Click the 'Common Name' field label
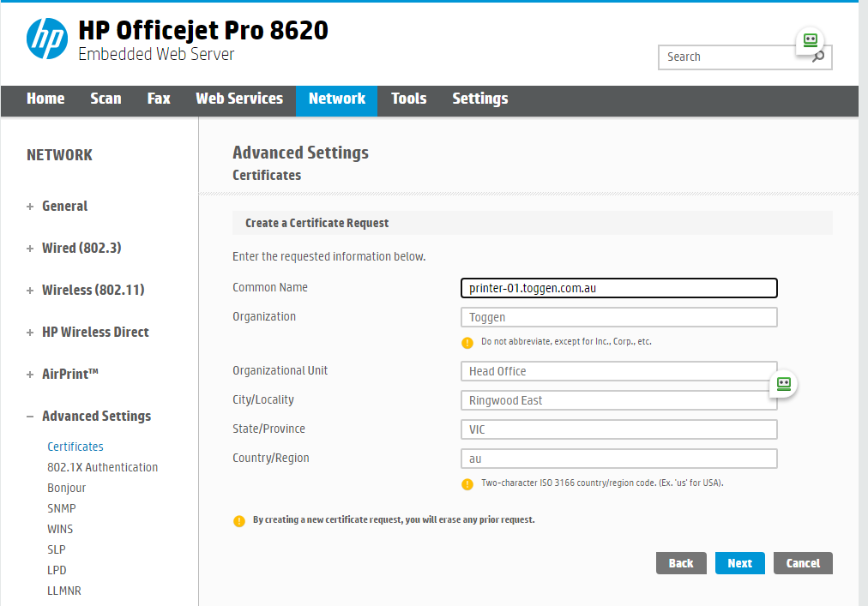This screenshot has width=868, height=606. pos(270,287)
